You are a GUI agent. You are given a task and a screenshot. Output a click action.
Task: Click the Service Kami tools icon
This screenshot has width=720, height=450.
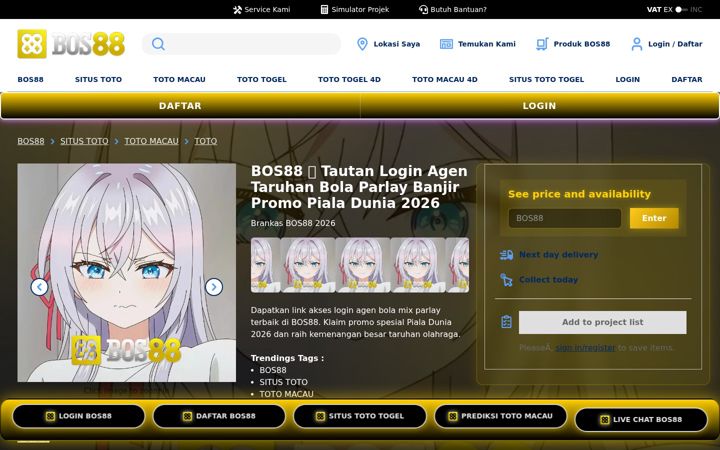tap(237, 10)
